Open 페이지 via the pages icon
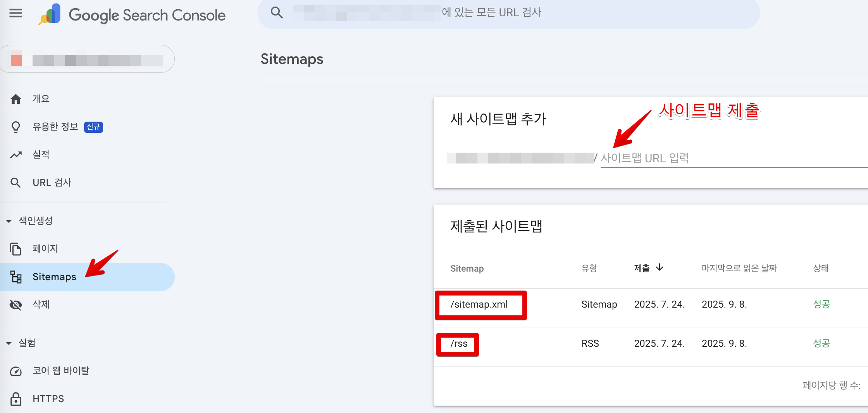 [x=16, y=248]
